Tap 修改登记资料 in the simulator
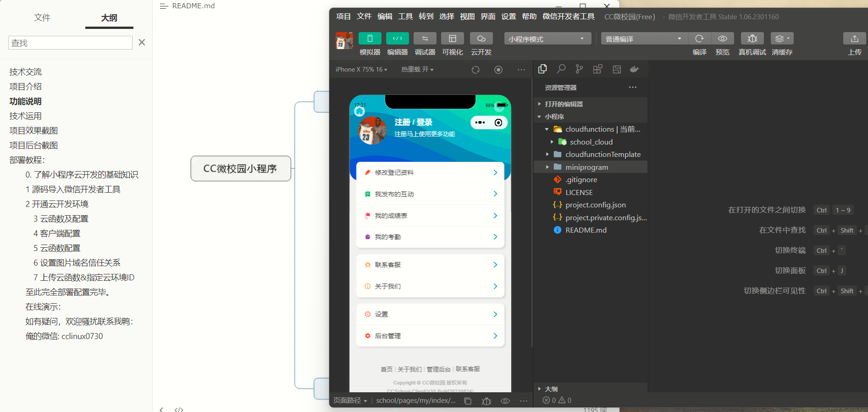868x412 pixels. click(430, 173)
